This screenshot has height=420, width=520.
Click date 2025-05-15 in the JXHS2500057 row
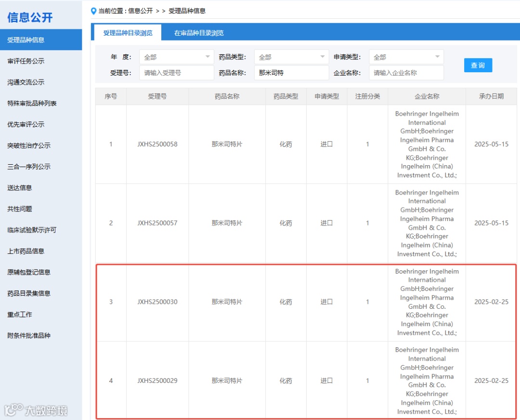491,223
